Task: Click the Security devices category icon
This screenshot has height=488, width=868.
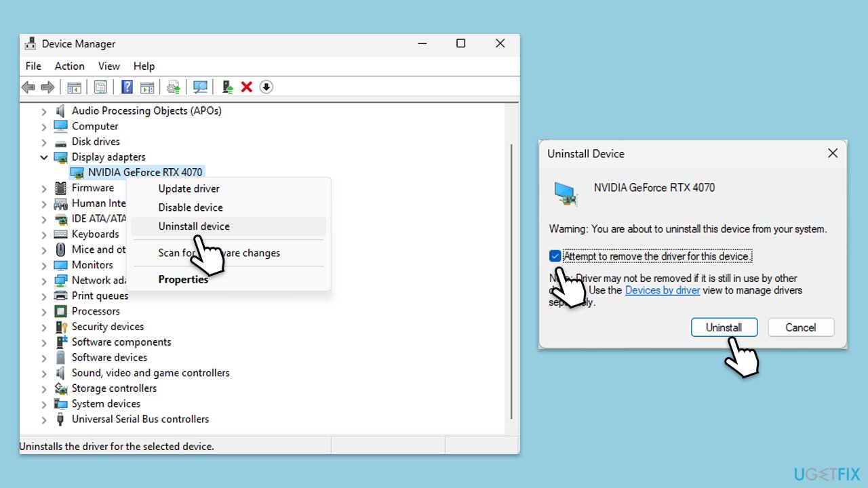Action: (61, 327)
